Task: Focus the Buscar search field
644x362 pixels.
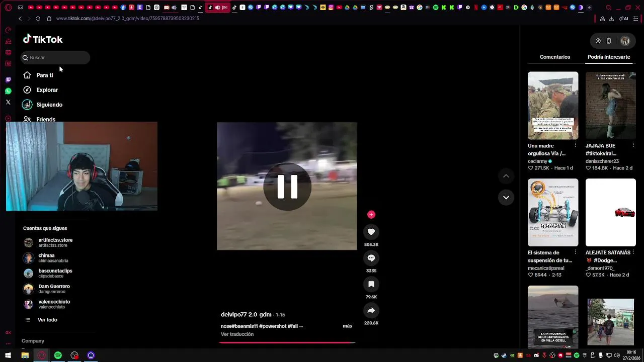Action: (x=55, y=58)
